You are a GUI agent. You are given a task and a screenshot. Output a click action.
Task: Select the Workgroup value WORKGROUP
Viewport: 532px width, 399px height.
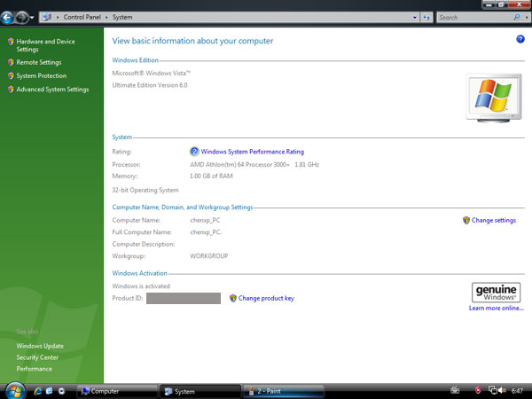tap(209, 256)
